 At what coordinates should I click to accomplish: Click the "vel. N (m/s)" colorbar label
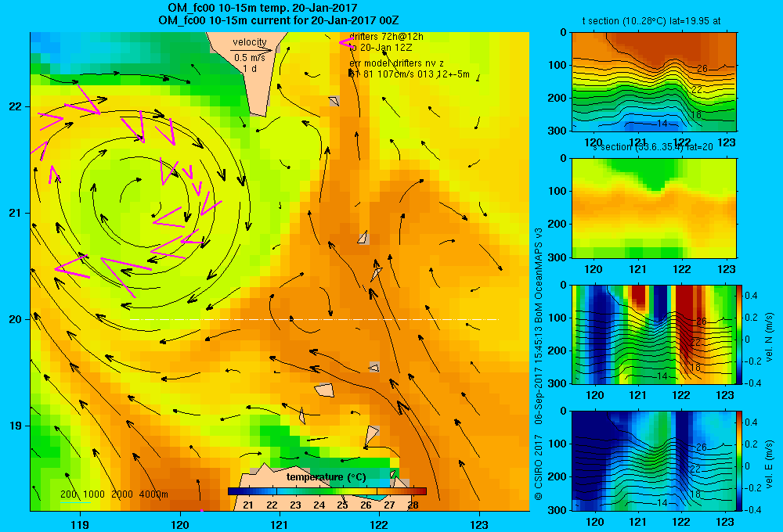(x=770, y=337)
